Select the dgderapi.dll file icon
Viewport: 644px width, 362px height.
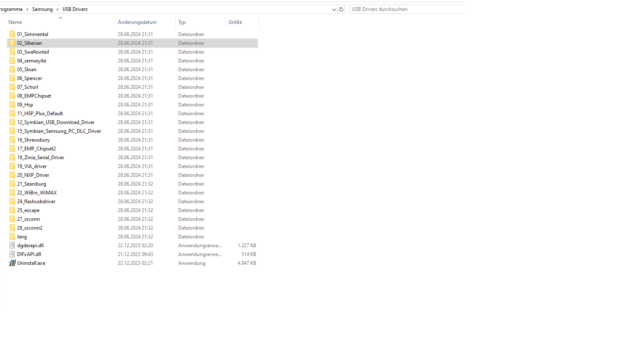pyautogui.click(x=12, y=246)
